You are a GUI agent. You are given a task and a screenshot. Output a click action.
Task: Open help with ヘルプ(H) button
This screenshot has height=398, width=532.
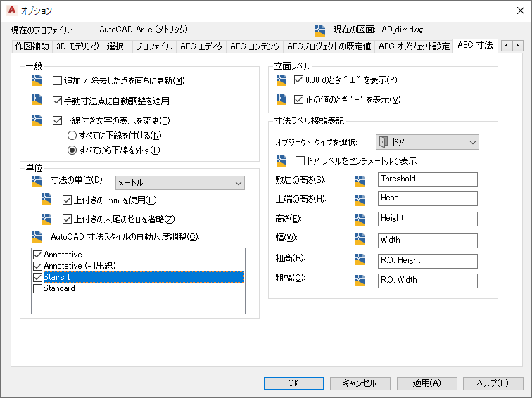(x=493, y=383)
